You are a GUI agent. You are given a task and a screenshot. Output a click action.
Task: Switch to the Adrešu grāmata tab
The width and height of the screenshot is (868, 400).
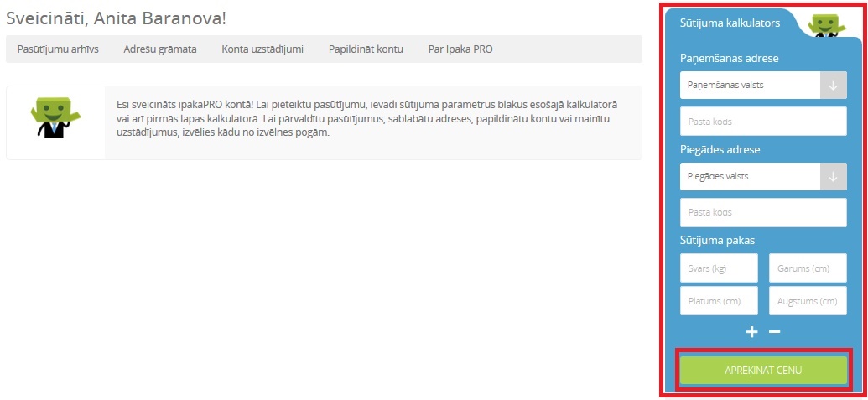coord(159,49)
